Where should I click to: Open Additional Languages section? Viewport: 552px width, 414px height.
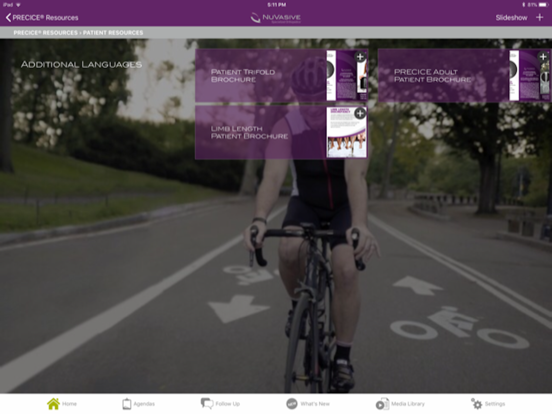(x=81, y=64)
